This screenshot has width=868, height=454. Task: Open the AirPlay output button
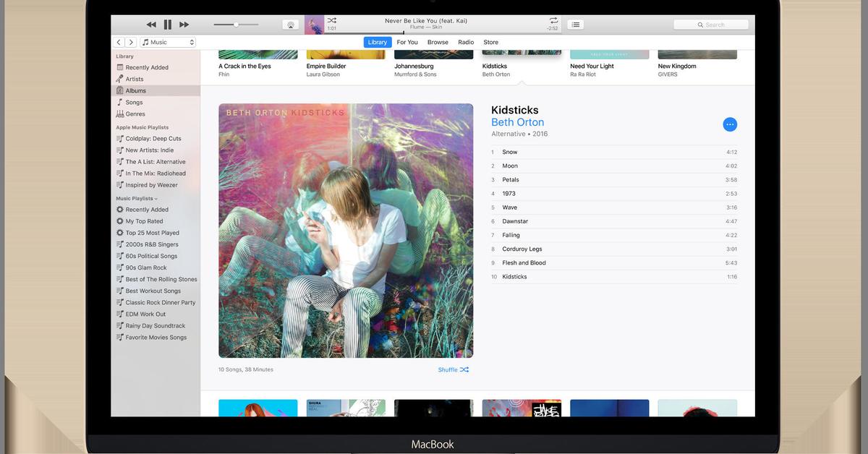[x=291, y=25]
